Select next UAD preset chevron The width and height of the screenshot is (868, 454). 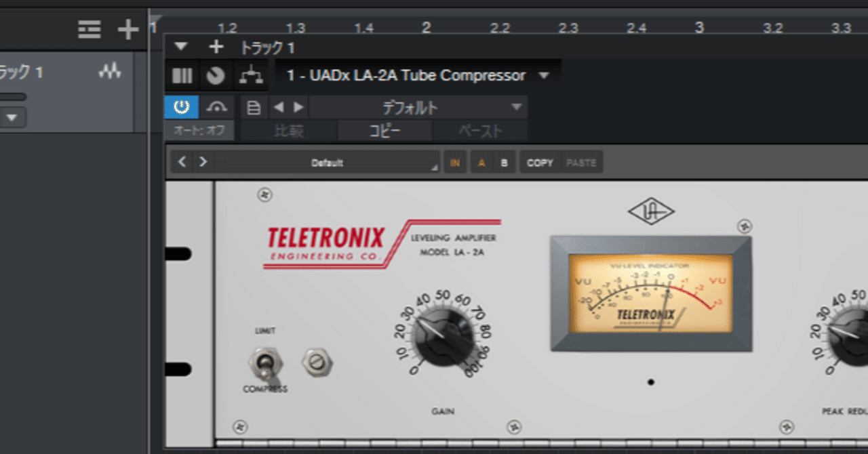(203, 163)
